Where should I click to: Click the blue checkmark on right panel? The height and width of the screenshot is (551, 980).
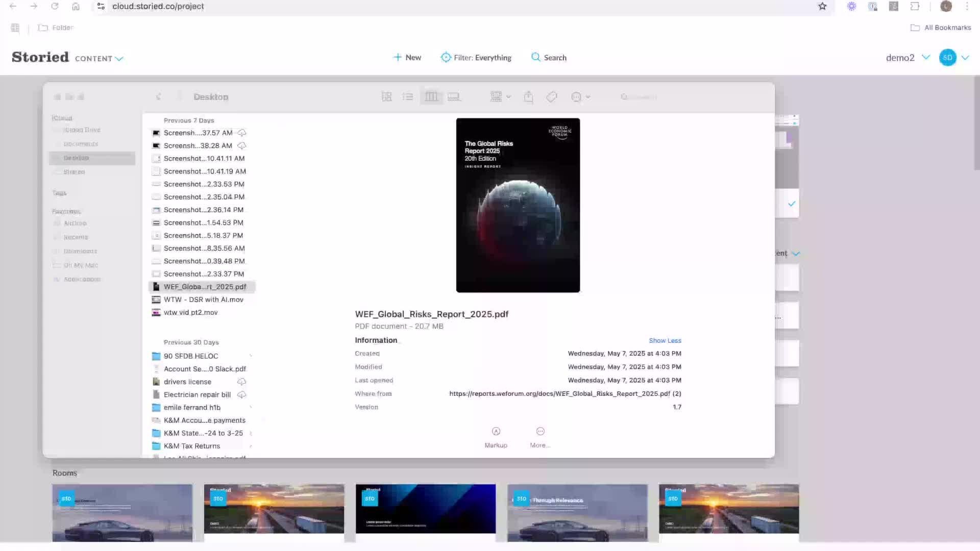click(x=791, y=204)
